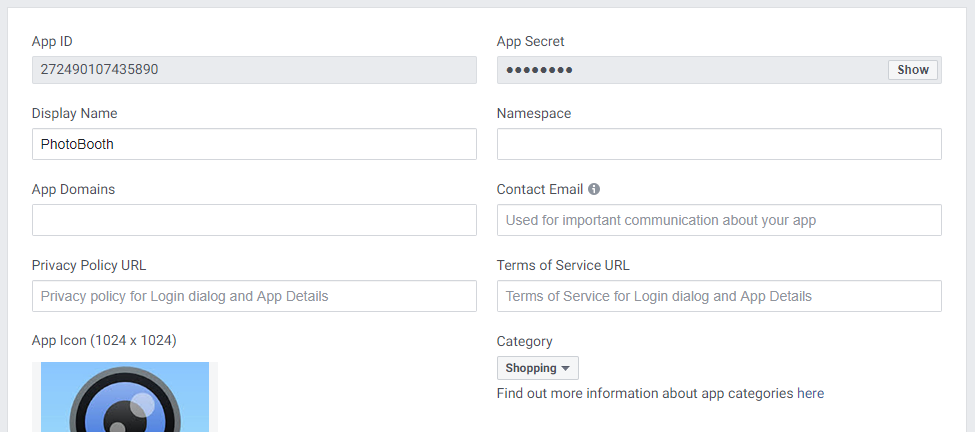
Task: Click the "Display Name" field label
Action: 74,113
